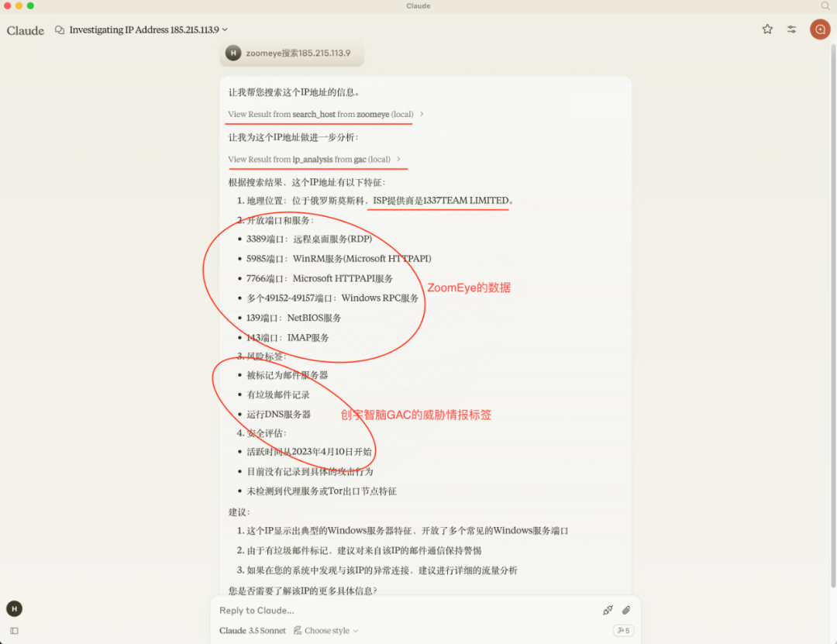Click the search magnifier in title bar

tap(825, 6)
